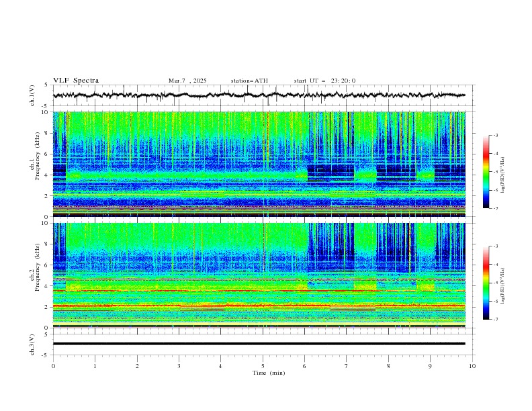Screen dimensions: 532x411
Task: Click the time axis tick label '10'
Action: point(472,366)
